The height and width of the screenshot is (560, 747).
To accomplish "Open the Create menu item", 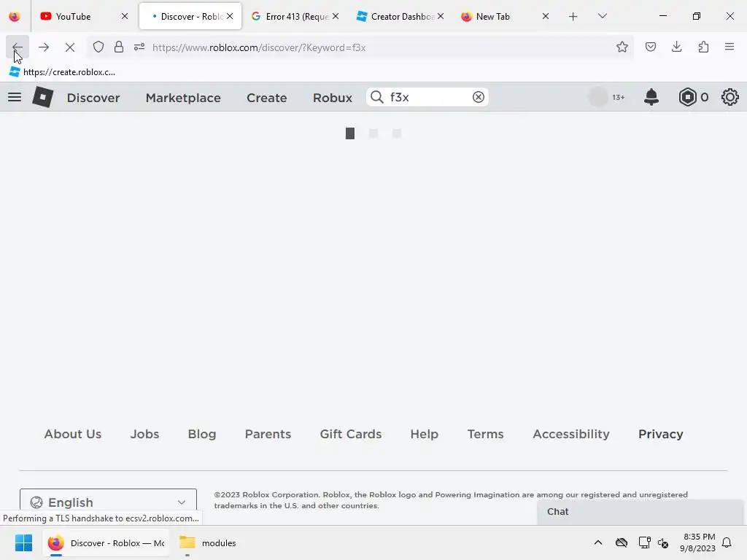I will click(x=267, y=98).
